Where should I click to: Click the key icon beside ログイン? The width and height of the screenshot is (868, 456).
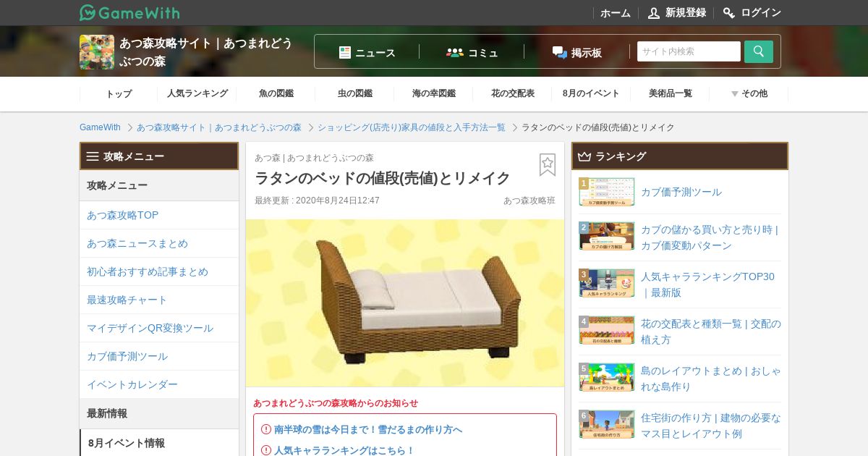[x=729, y=13]
